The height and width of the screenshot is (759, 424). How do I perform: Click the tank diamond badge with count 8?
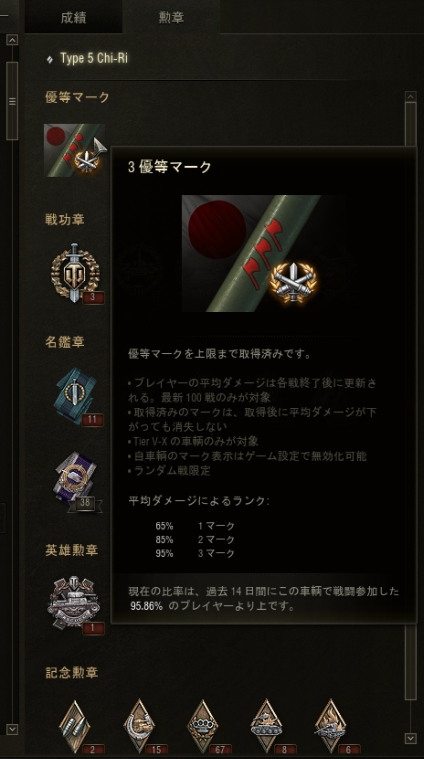click(269, 727)
